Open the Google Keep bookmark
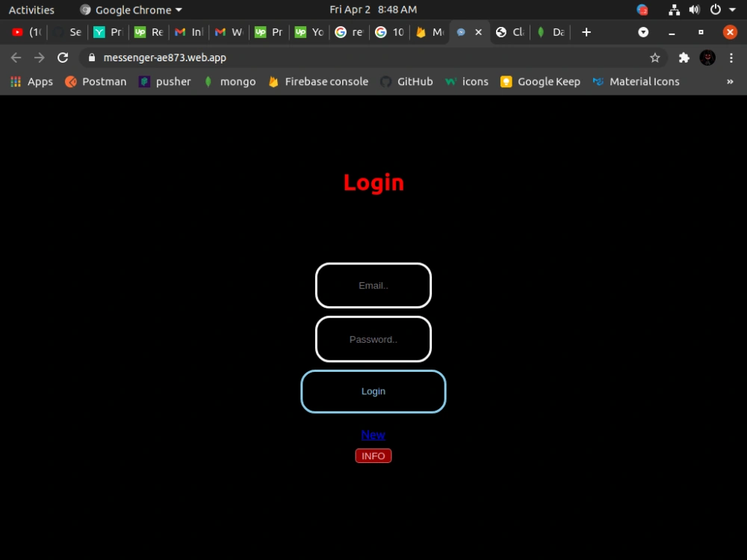747x560 pixels. pos(540,81)
